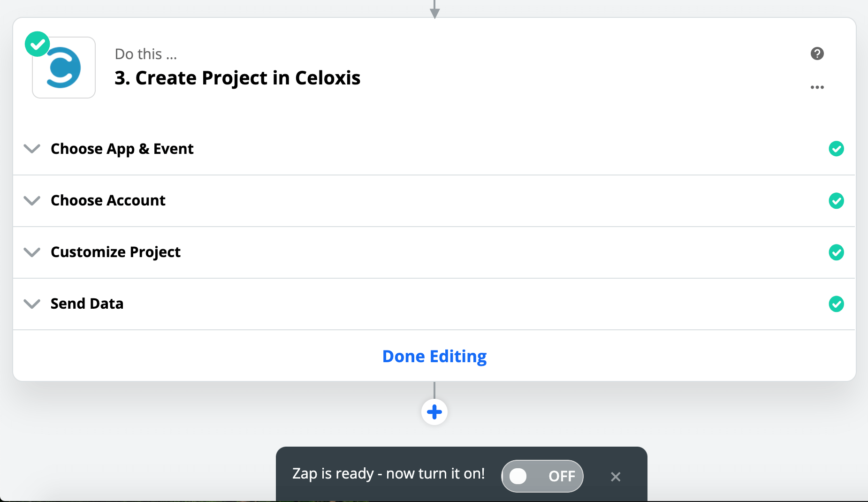Viewport: 868px width, 502px height.
Task: Open the help question mark icon
Action: (x=817, y=53)
